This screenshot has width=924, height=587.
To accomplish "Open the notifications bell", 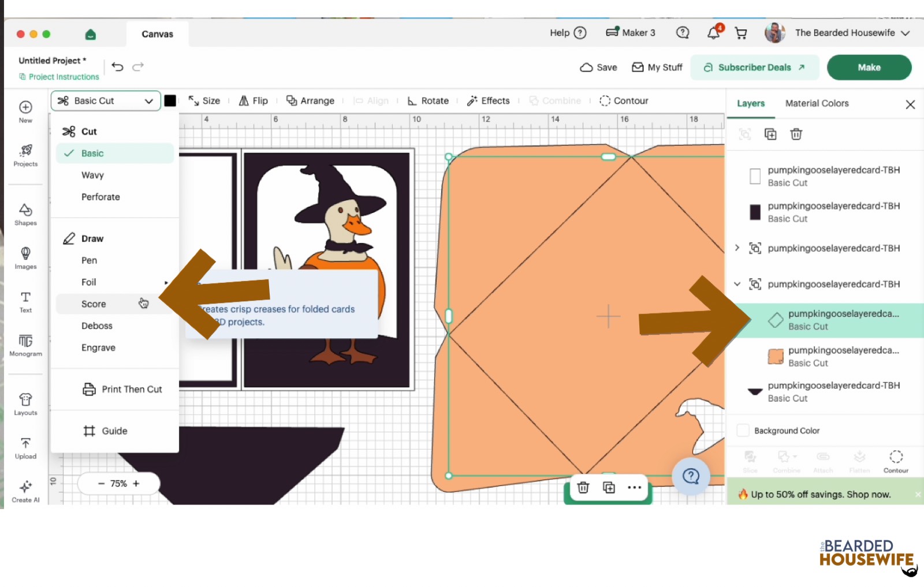I will point(714,33).
